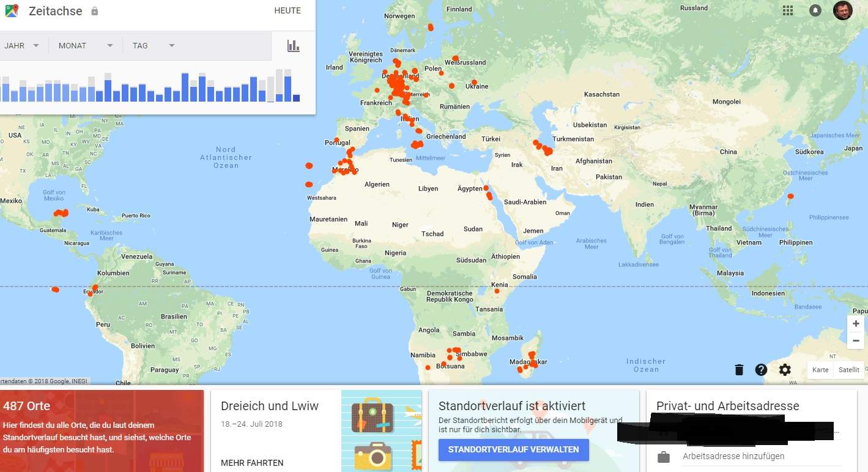Open the Google apps grid
The height and width of the screenshot is (472, 868).
[x=788, y=10]
